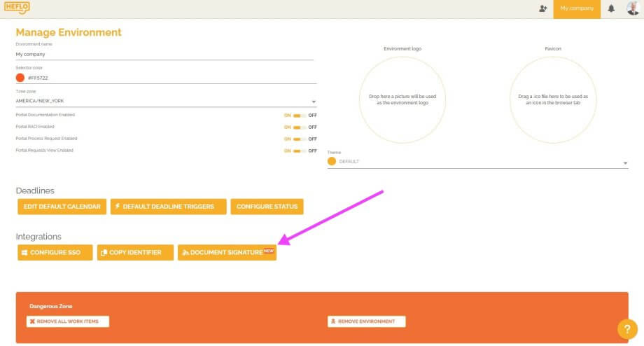Open Document Signature integration
This screenshot has width=644, height=346.
(227, 253)
